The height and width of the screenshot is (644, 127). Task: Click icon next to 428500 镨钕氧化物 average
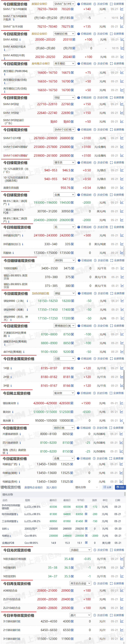(72, 403)
